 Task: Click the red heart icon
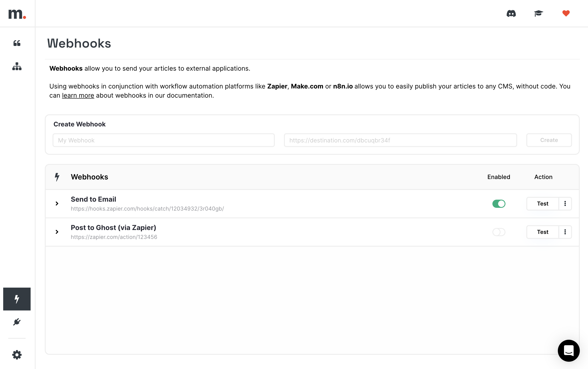tap(566, 13)
